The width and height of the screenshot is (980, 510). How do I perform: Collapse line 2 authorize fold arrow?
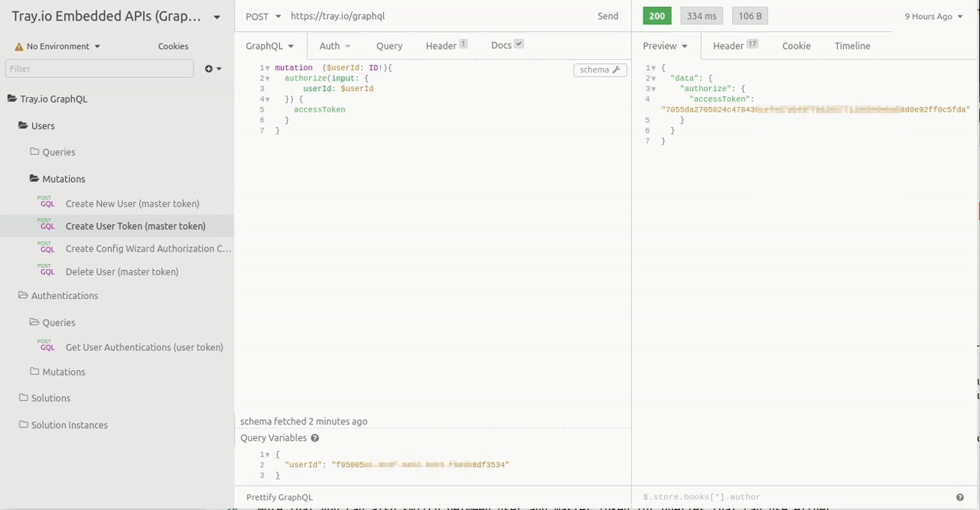[267, 79]
